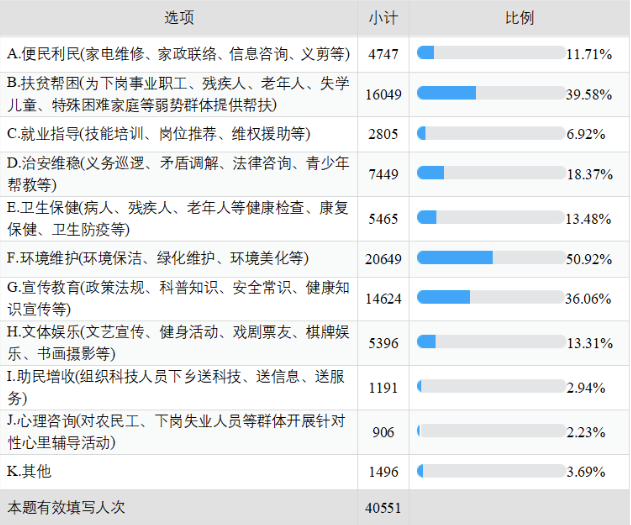Click the 50.92% progress bar
The width and height of the screenshot is (631, 525).
[x=490, y=258]
